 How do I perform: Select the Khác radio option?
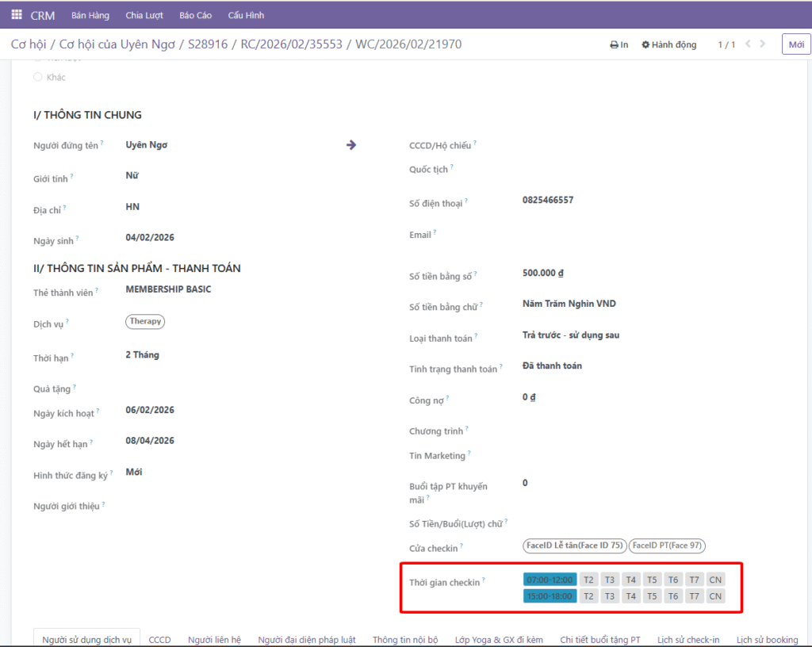tap(38, 77)
